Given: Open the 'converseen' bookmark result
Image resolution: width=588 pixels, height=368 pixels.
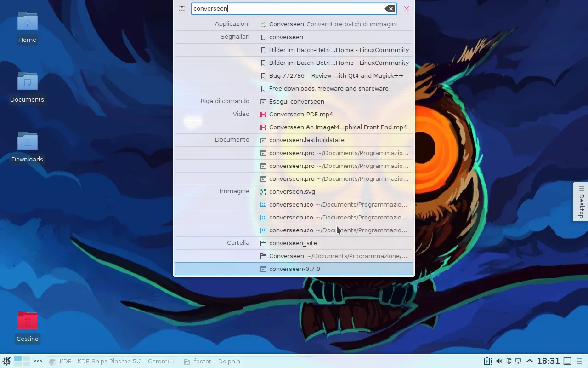Looking at the screenshot, I should 294,37.
